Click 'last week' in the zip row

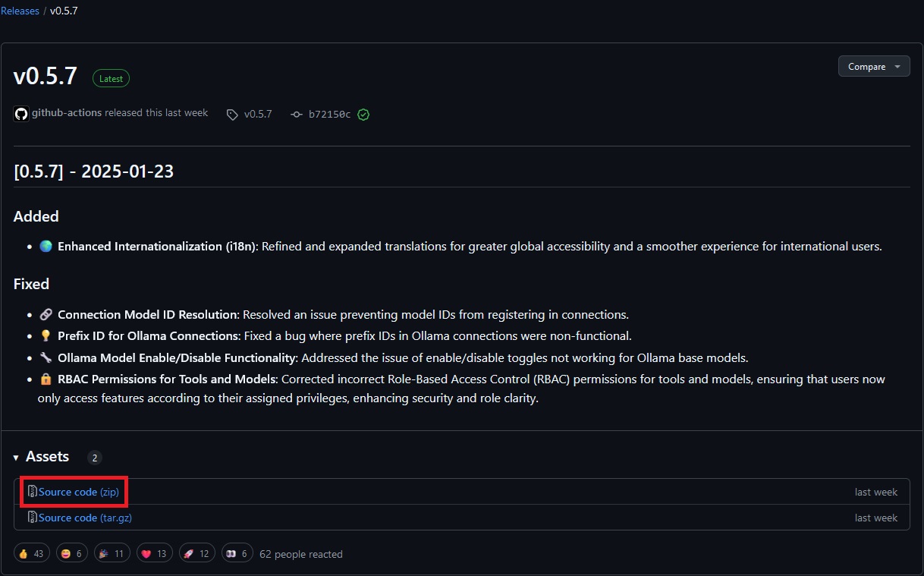pyautogui.click(x=876, y=492)
